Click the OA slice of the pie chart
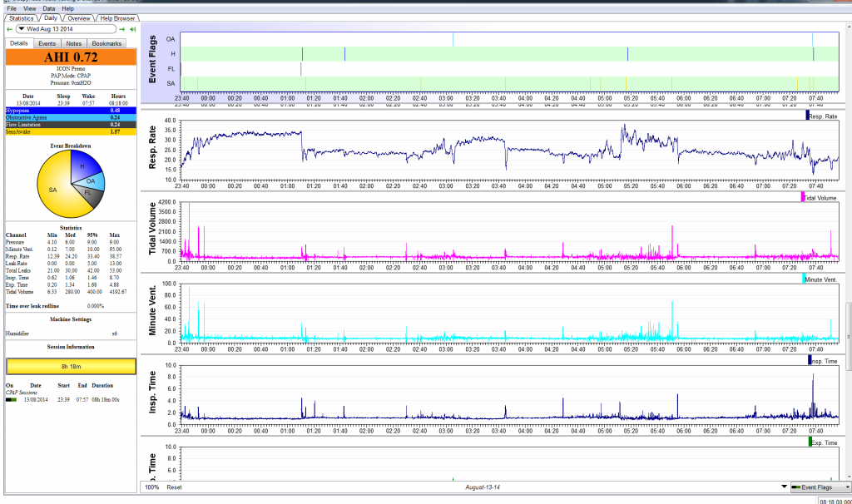Screen dimensions: 852x504 (x=91, y=180)
